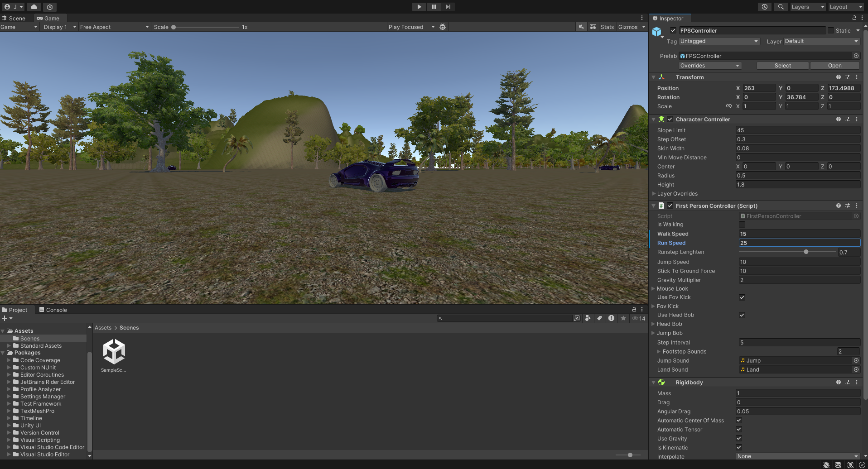Click the Inspector panel lock icon

pyautogui.click(x=854, y=18)
